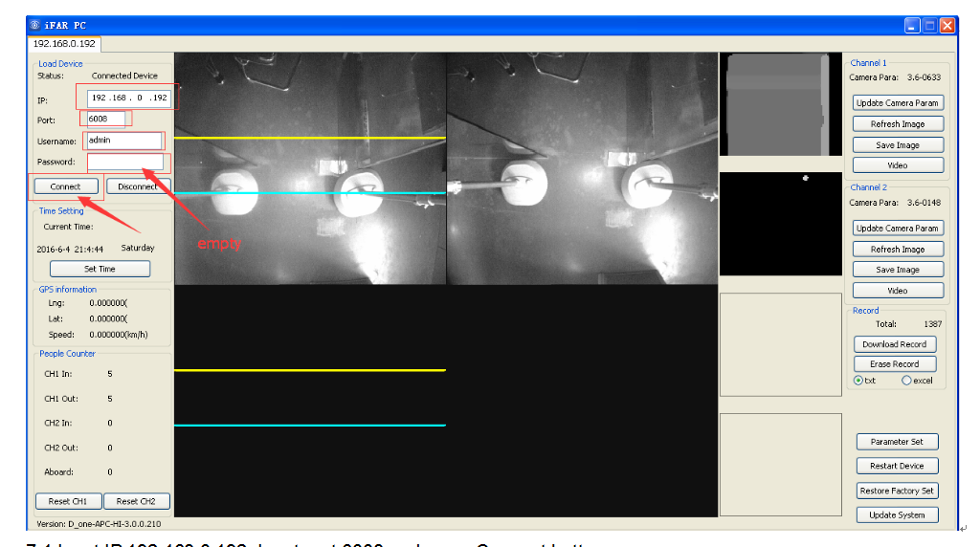
Task: Reset the CH2 people counter
Action: [x=136, y=501]
